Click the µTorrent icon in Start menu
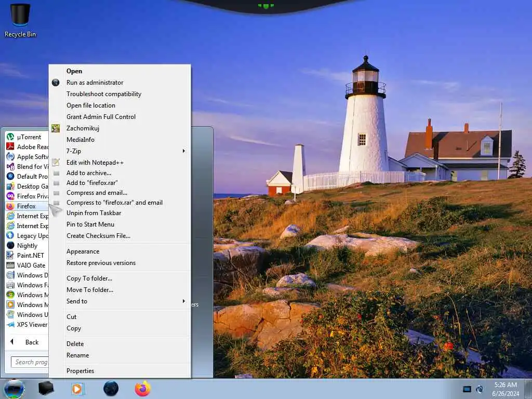 point(10,137)
